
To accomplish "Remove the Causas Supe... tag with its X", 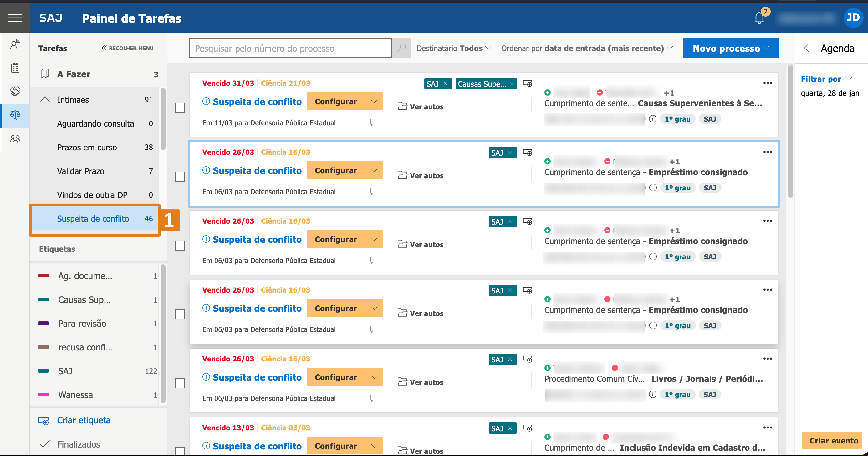I will (x=512, y=84).
